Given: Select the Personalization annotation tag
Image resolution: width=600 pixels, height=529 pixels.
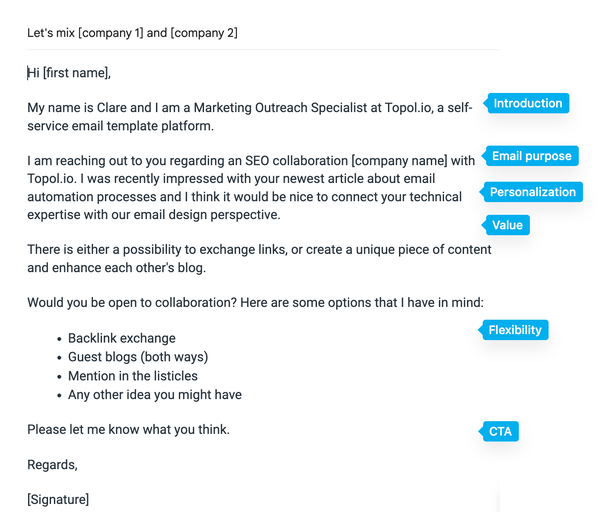Looking at the screenshot, I should pyautogui.click(x=532, y=192).
